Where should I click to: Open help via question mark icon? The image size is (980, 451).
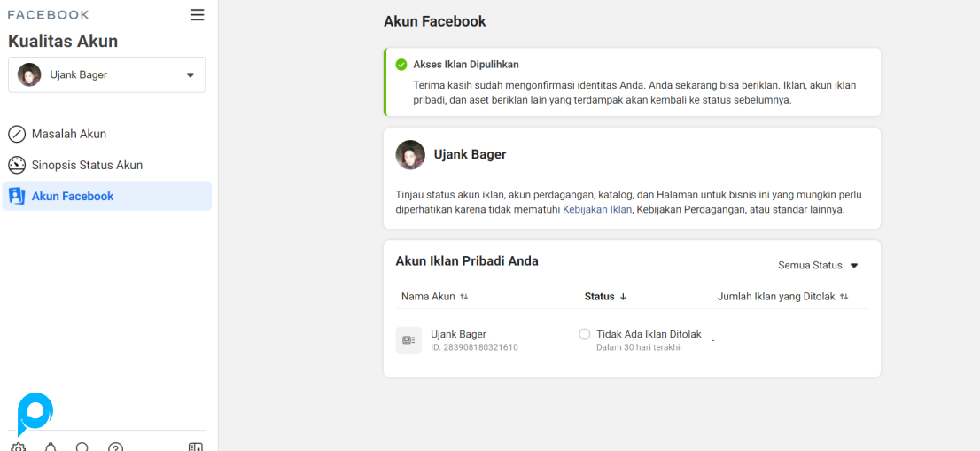115,447
